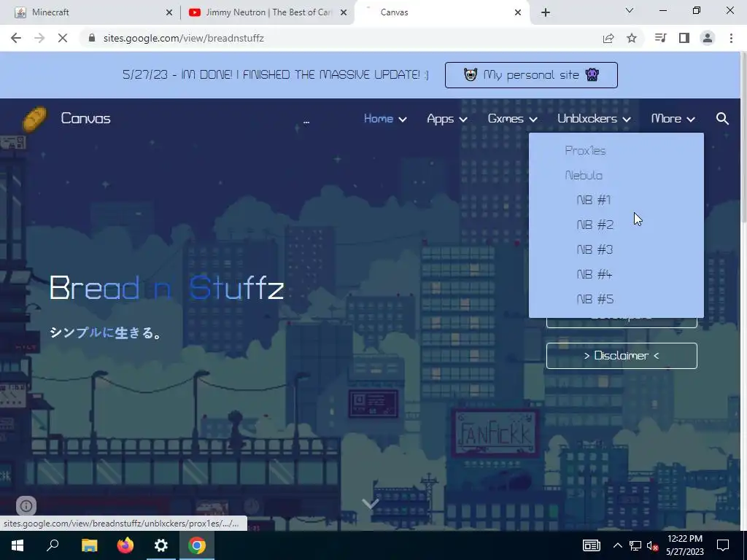Click the Gxmes nav link
The width and height of the screenshot is (747, 560).
tap(506, 119)
